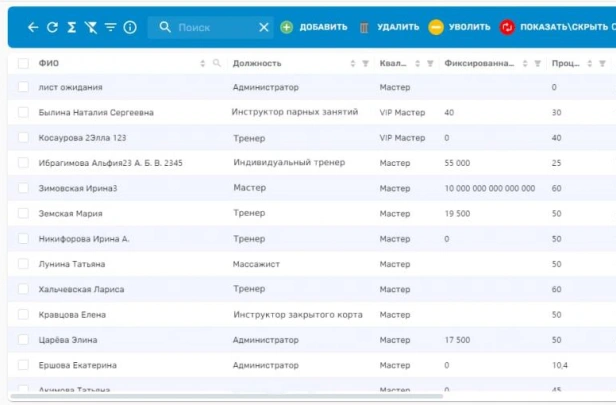The width and height of the screenshot is (616, 405).
Task: Click the back arrow icon
Action: (33, 27)
